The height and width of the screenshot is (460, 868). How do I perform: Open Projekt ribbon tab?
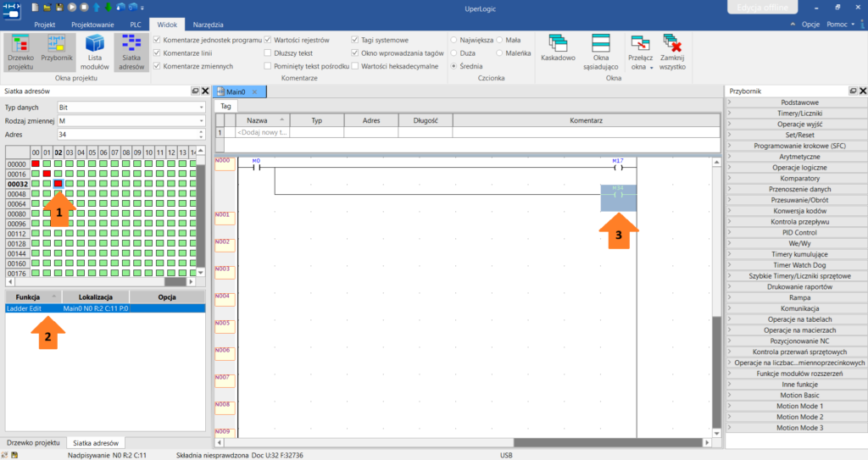pos(44,25)
